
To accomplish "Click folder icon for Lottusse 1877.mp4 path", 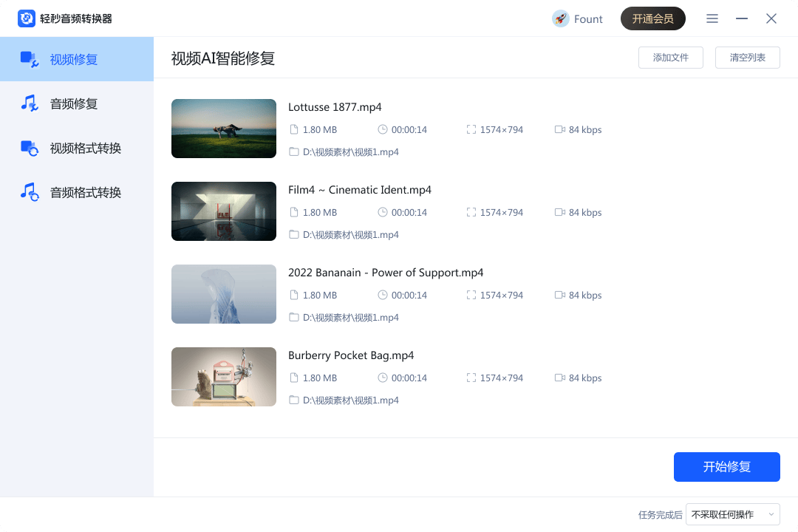I will tap(294, 152).
